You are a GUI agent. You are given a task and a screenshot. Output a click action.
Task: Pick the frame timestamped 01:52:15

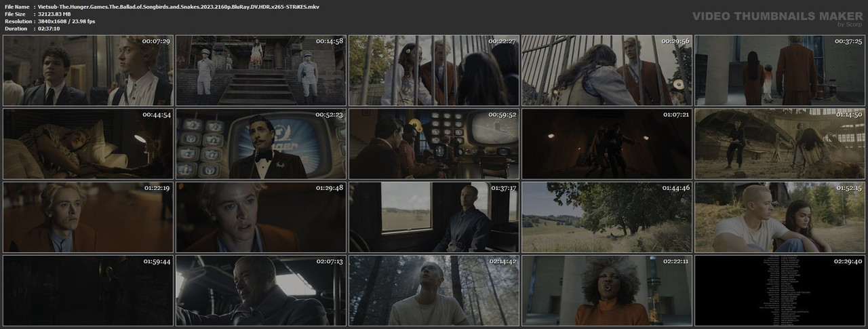[780, 217]
